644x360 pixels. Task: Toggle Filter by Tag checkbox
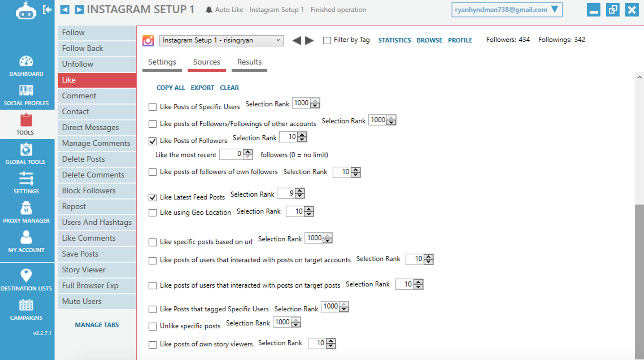point(327,40)
